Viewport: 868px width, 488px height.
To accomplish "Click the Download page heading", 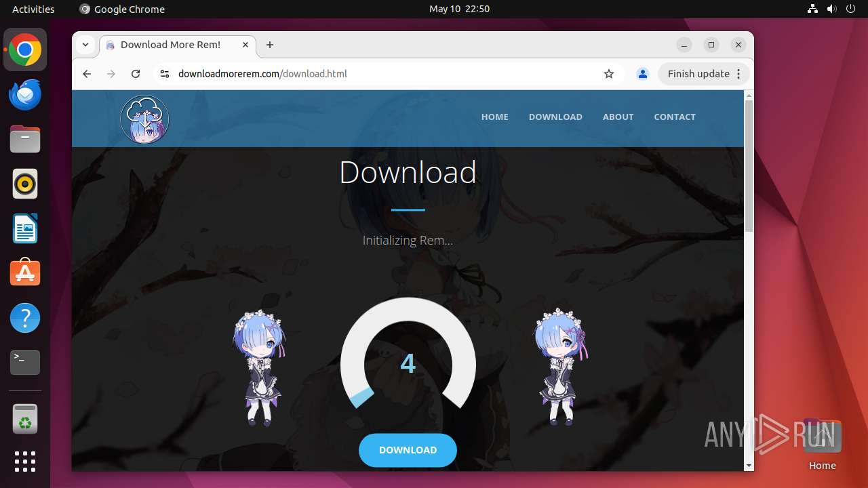I will [408, 172].
